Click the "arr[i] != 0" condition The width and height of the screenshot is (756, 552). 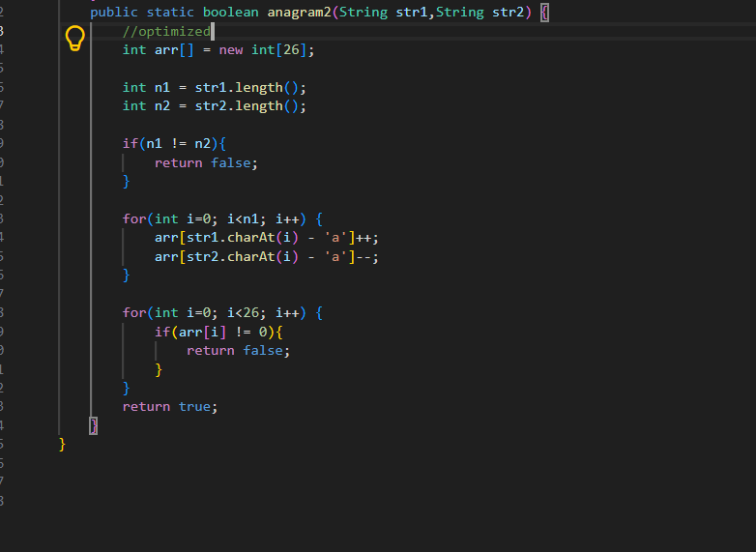pos(222,333)
